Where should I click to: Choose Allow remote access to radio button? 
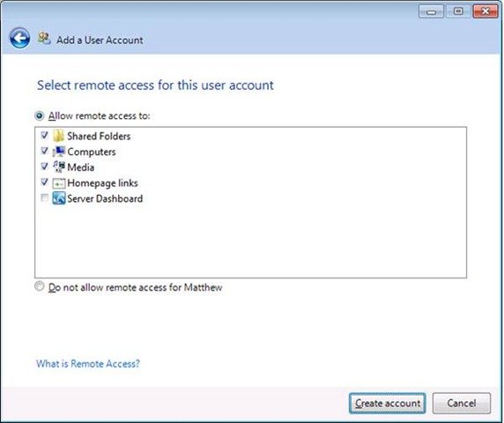tap(40, 115)
